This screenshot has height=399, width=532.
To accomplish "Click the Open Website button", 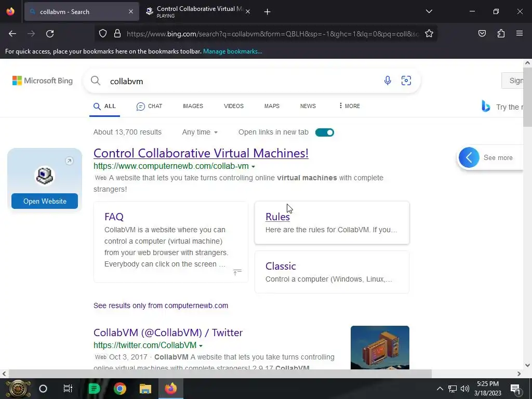I will [x=45, y=201].
